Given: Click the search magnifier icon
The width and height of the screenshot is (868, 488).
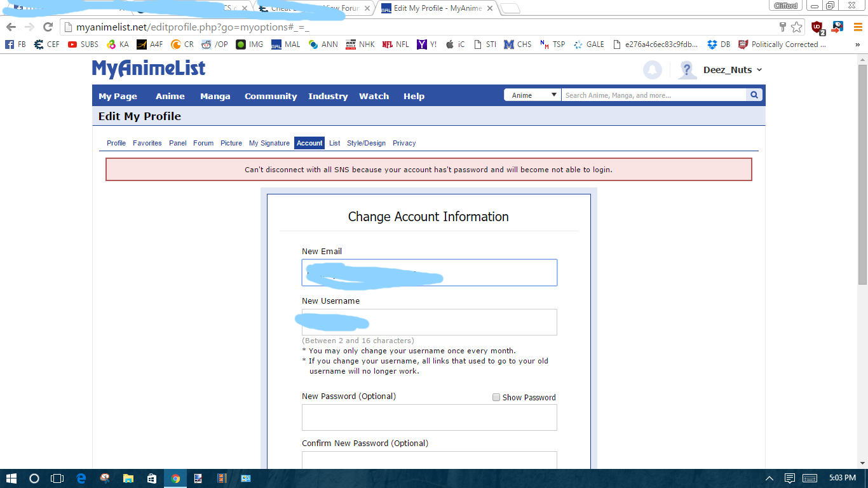Looking at the screenshot, I should [754, 95].
